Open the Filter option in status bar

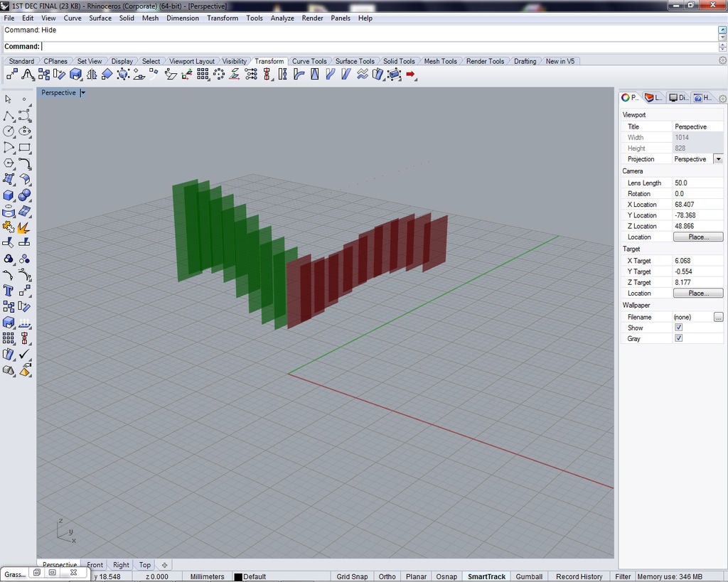point(623,576)
